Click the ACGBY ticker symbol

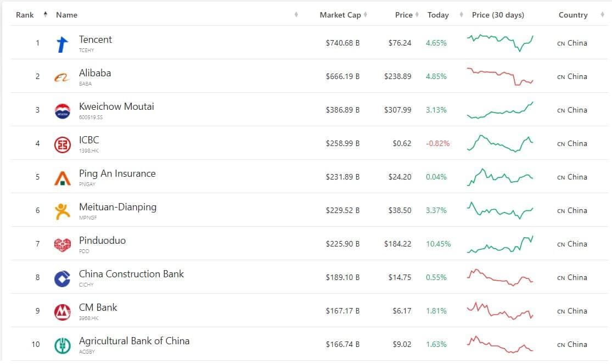[x=87, y=352]
